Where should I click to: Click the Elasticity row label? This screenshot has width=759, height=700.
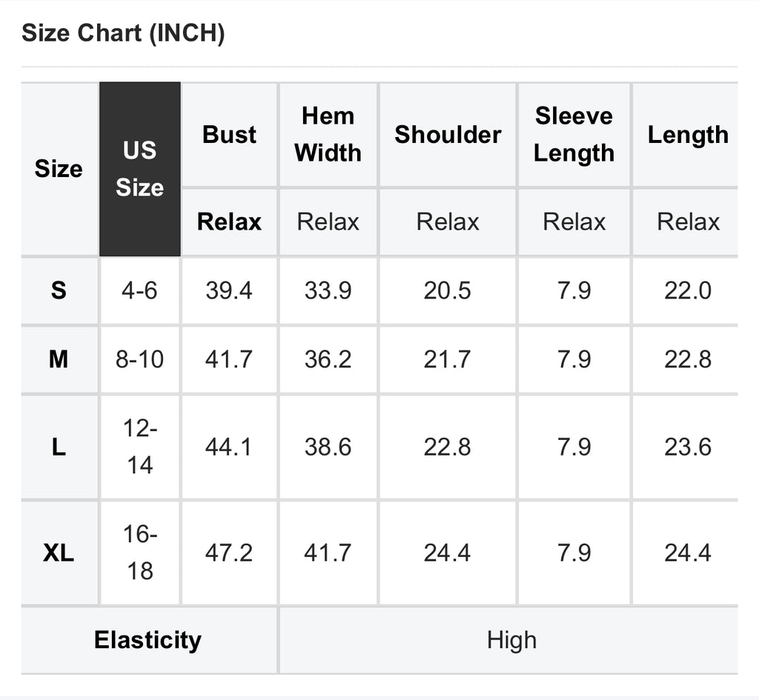pos(148,640)
